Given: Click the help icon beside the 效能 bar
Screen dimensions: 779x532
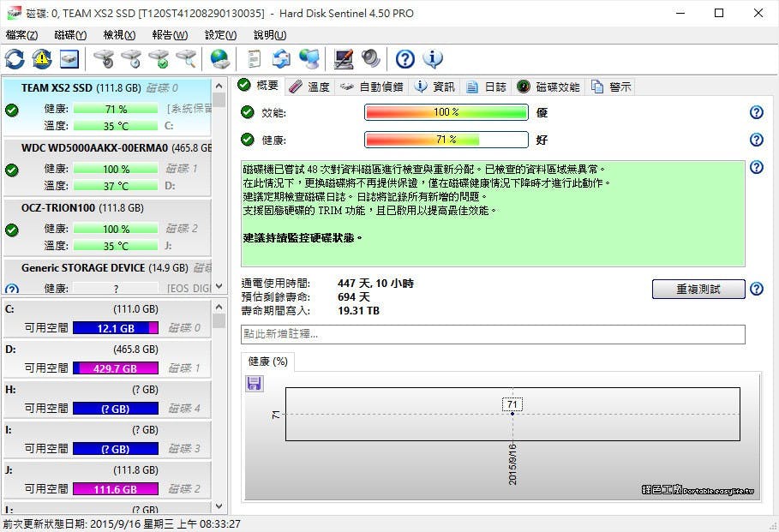Looking at the screenshot, I should coord(756,112).
